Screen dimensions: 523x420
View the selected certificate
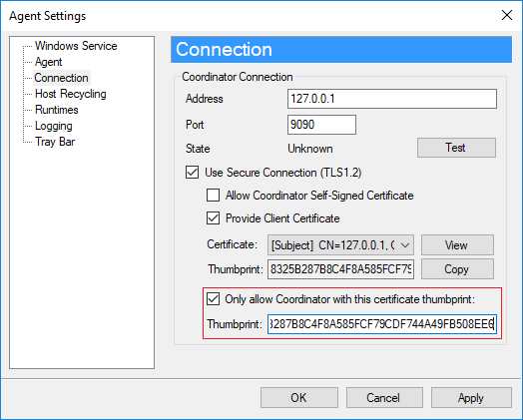click(x=457, y=245)
